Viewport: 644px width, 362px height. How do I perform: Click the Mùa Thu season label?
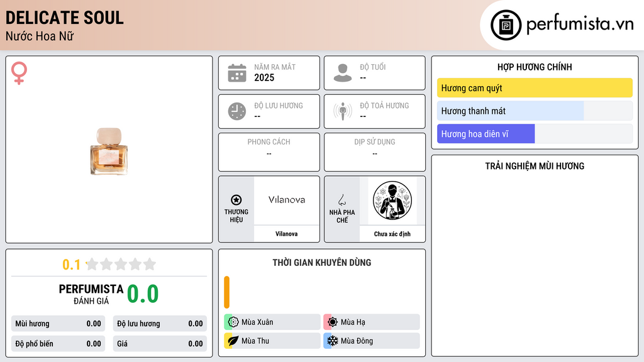255,341
